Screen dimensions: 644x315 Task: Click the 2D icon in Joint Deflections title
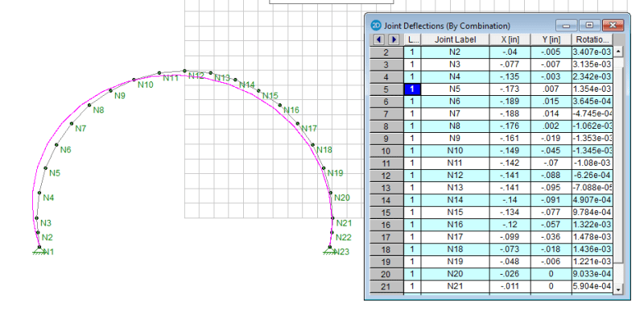[376, 26]
